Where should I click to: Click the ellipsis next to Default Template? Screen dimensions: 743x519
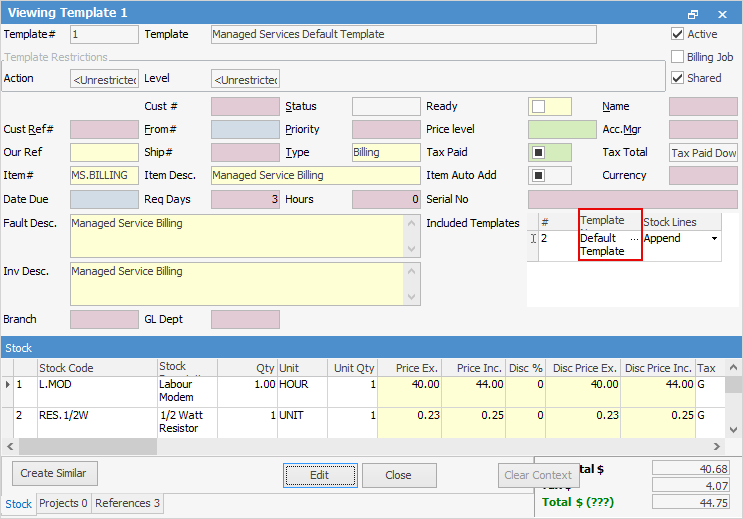point(634,238)
